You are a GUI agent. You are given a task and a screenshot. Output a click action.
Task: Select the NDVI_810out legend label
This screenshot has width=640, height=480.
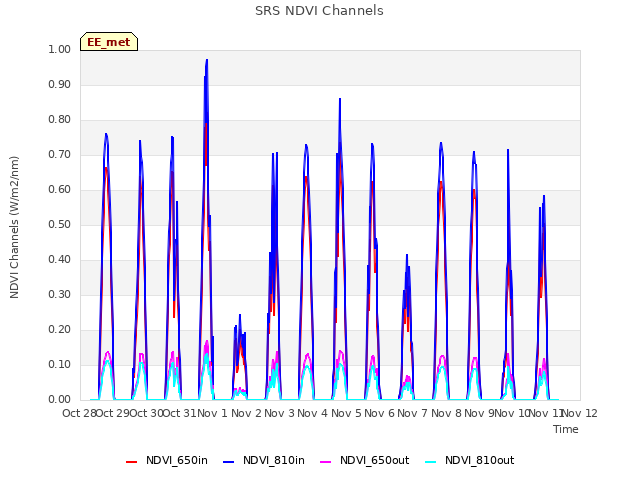480,460
